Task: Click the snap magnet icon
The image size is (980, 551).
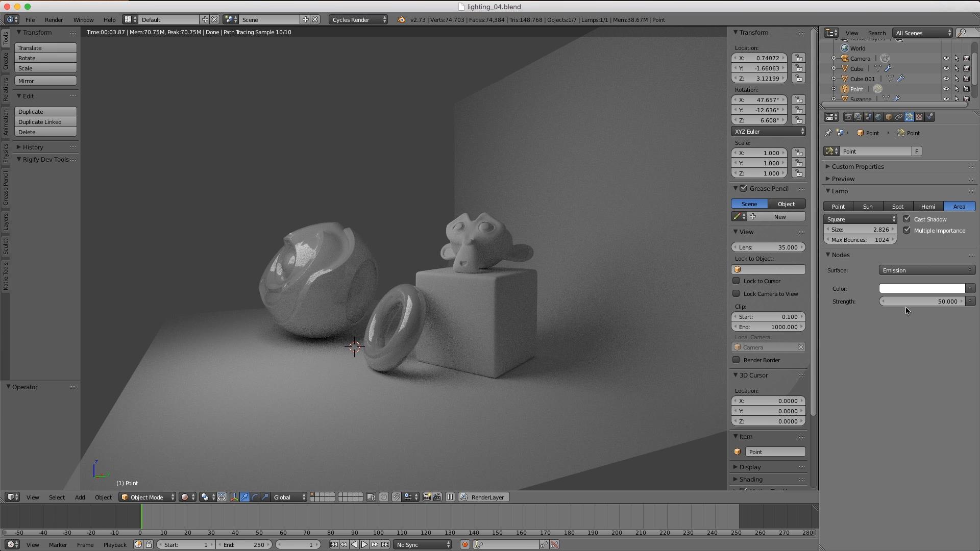Action: (397, 497)
